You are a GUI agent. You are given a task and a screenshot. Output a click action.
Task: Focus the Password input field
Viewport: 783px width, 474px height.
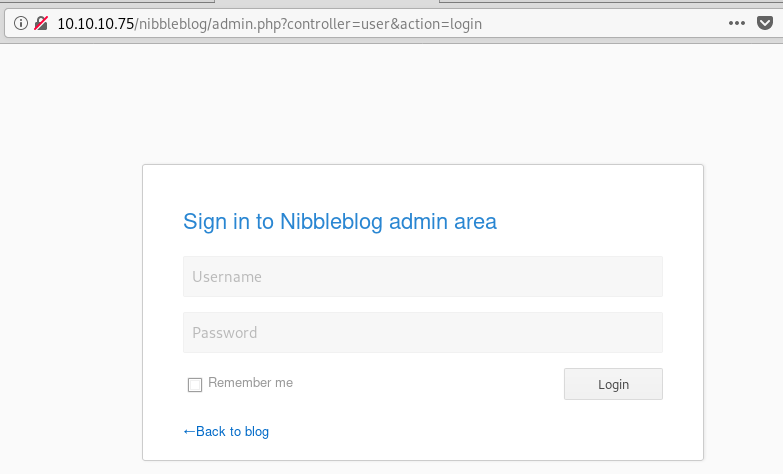tap(422, 333)
